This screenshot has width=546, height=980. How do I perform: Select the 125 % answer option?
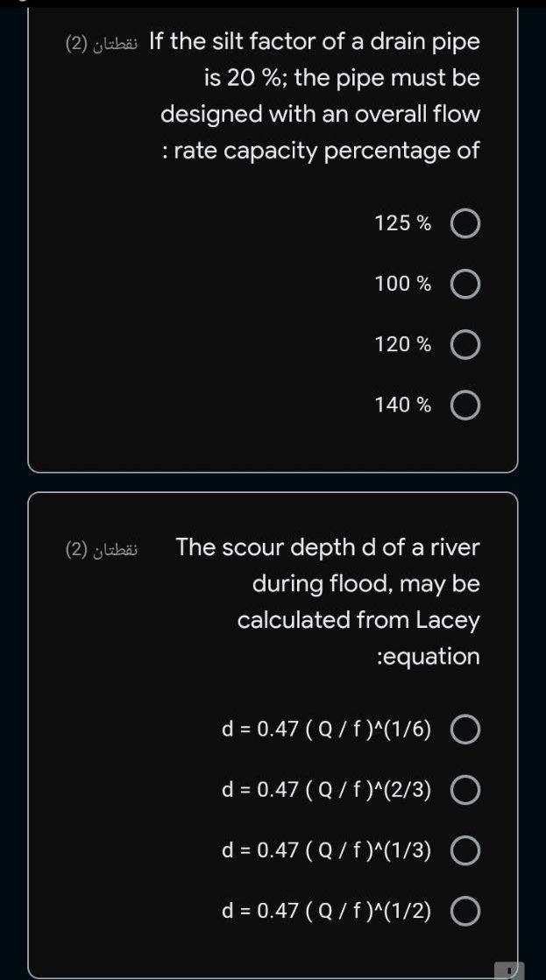tap(466, 223)
